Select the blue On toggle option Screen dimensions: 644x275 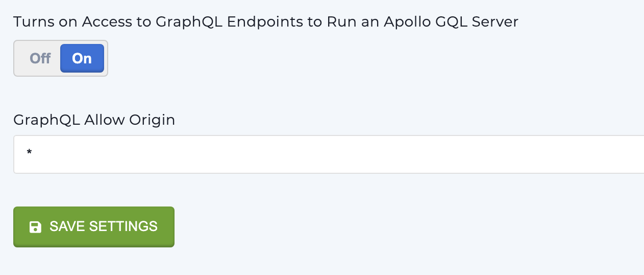click(x=82, y=58)
